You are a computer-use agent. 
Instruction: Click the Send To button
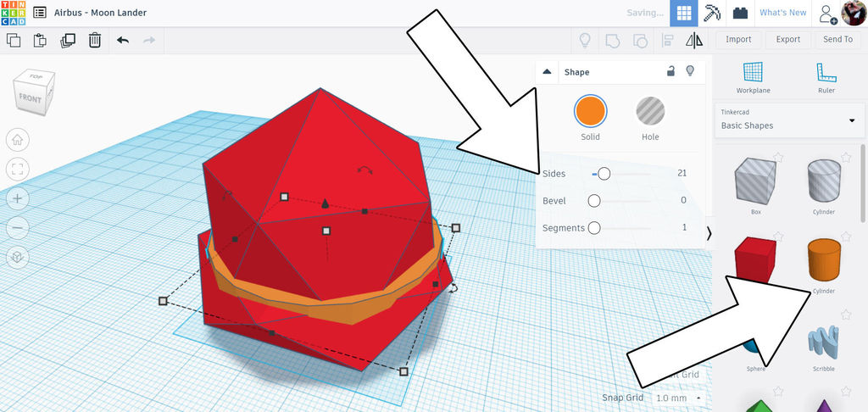pos(838,39)
